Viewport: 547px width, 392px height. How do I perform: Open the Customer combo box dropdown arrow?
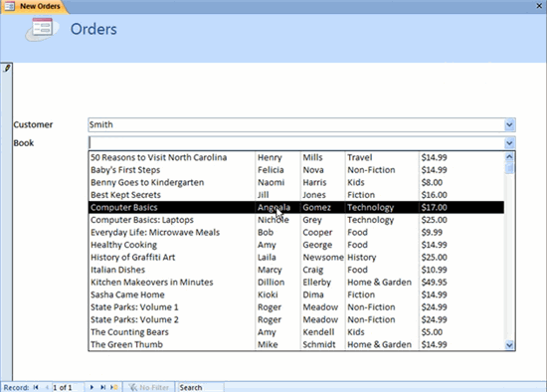(x=509, y=124)
